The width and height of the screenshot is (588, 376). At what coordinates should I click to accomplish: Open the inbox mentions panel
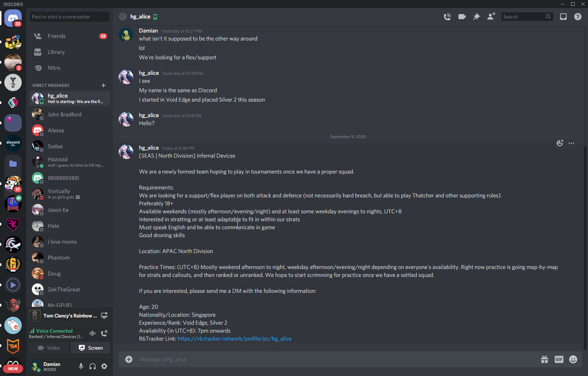tap(563, 17)
